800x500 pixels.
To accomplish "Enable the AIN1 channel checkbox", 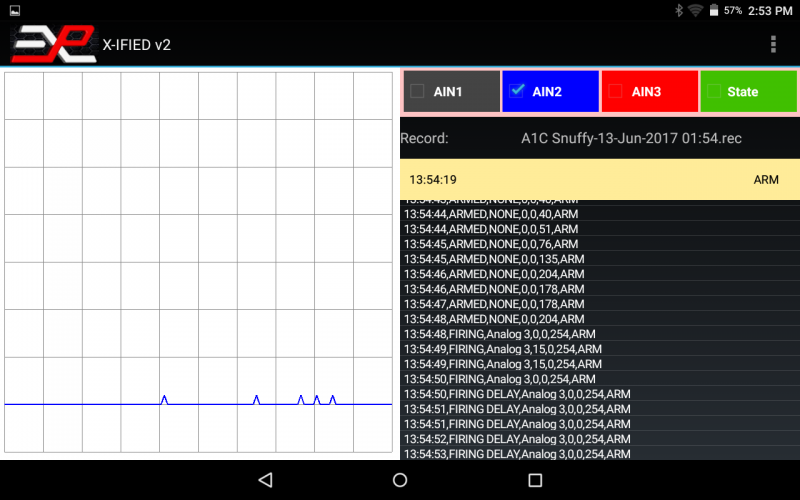I will pos(417,91).
